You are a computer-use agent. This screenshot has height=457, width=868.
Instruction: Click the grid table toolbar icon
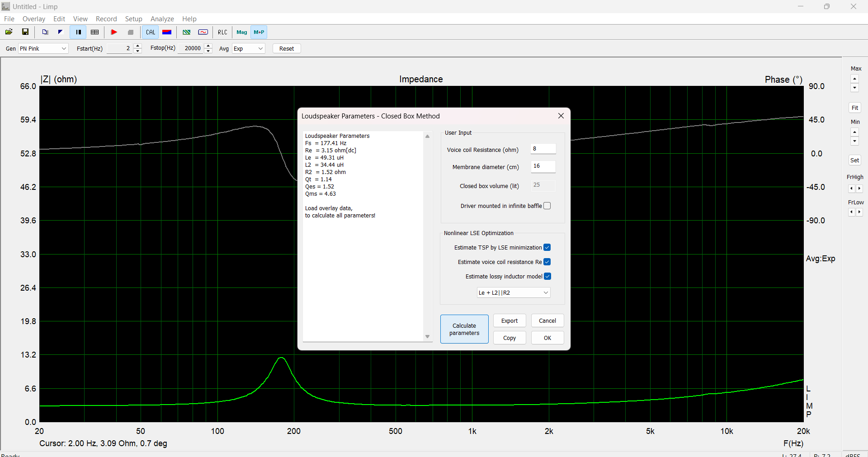point(95,32)
